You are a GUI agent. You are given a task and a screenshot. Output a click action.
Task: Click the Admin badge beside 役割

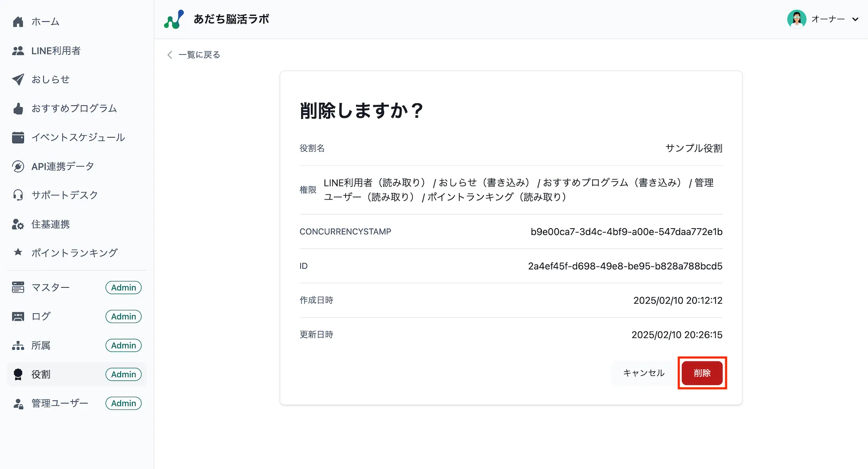point(123,374)
